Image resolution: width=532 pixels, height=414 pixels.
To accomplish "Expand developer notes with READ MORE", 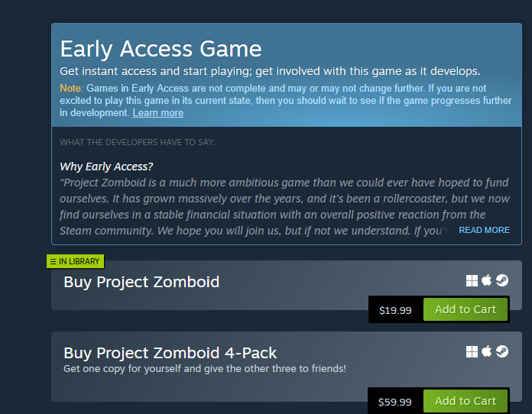I will click(x=484, y=230).
